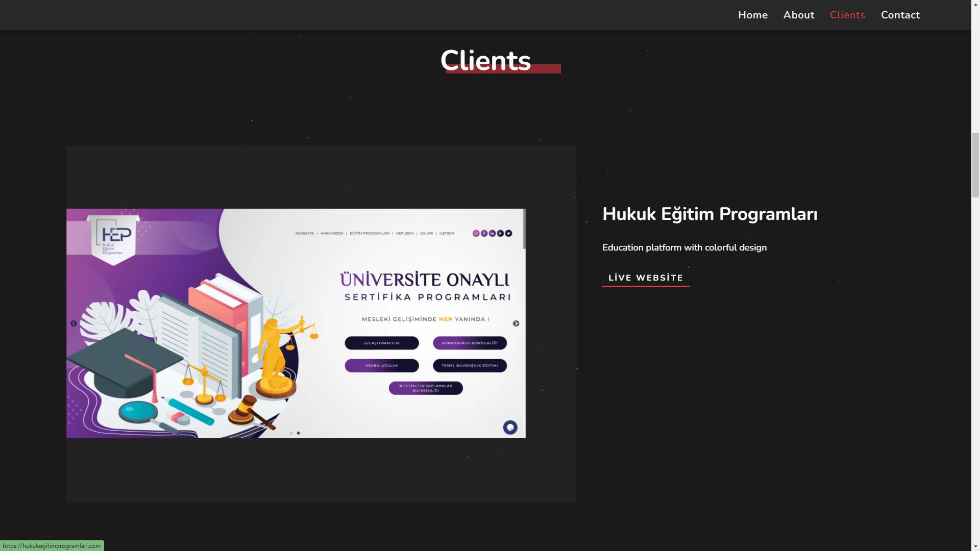Click the Twitter bird icon in the preview
Viewport: 980px width, 551px height.
508,233
